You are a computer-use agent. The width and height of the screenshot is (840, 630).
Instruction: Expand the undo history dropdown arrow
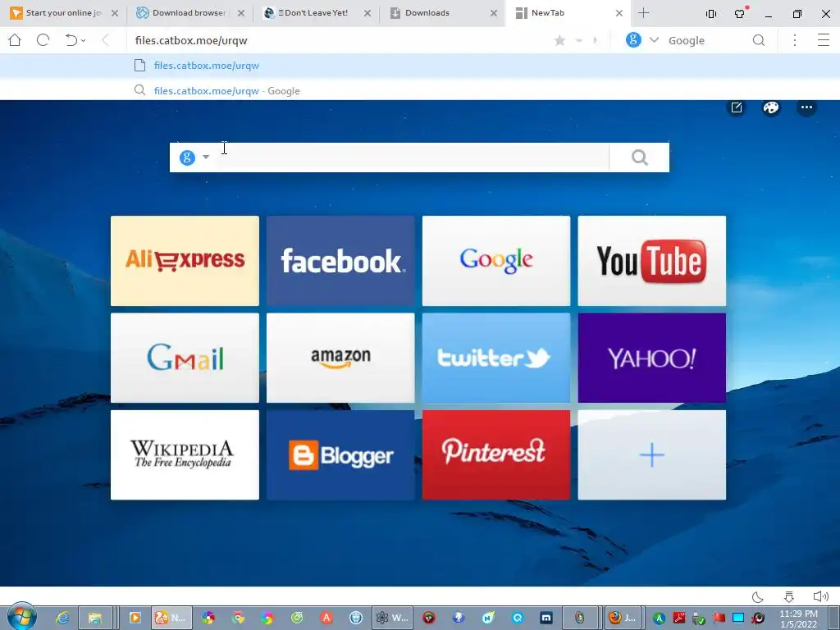coord(84,41)
